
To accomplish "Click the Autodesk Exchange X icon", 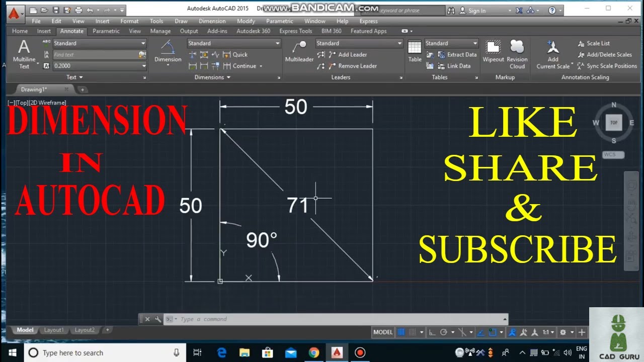I will 520,10.
